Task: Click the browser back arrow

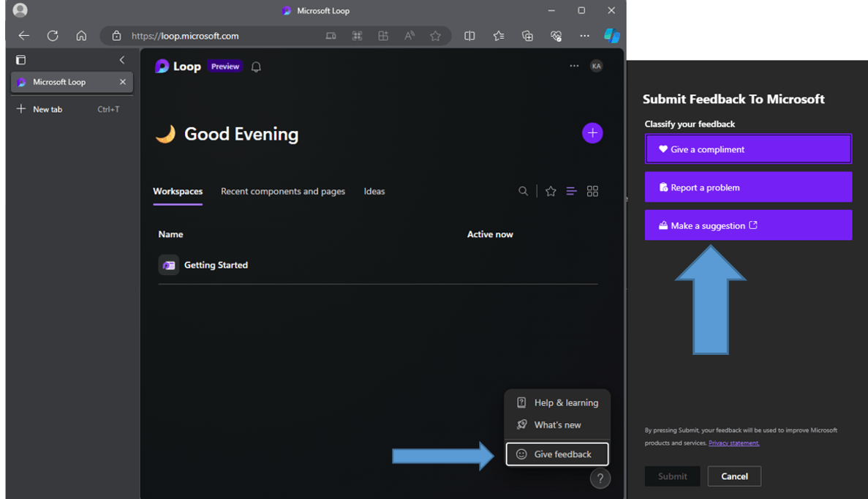Action: (24, 36)
